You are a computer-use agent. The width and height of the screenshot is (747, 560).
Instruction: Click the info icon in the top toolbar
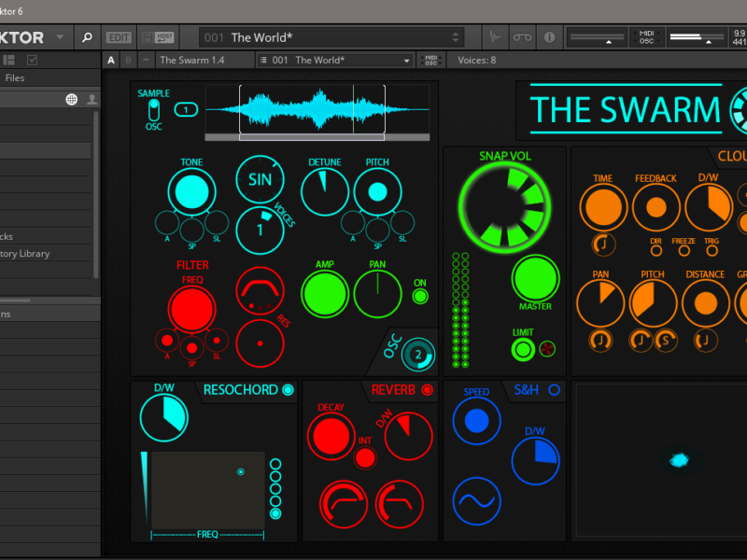[x=549, y=37]
